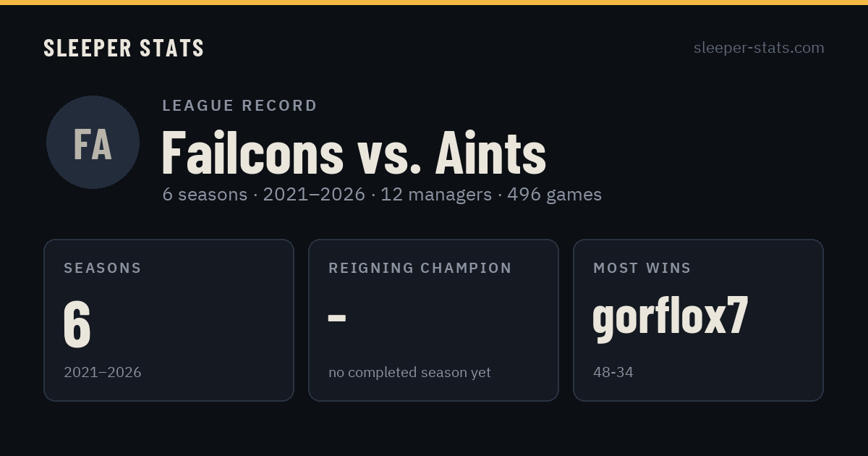Image resolution: width=868 pixels, height=456 pixels.
Task: Click the 2021–2026 range under Seasons
Action: pyautogui.click(x=103, y=373)
